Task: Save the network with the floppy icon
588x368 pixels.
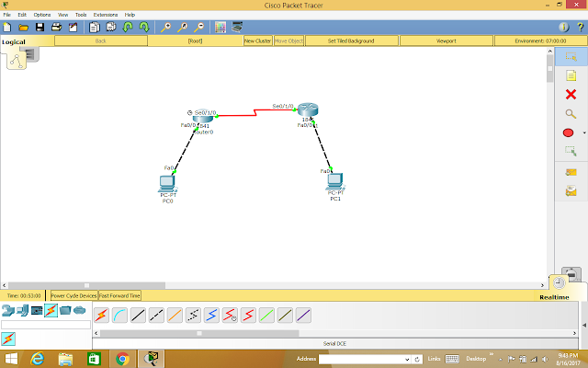Action: (x=40, y=27)
